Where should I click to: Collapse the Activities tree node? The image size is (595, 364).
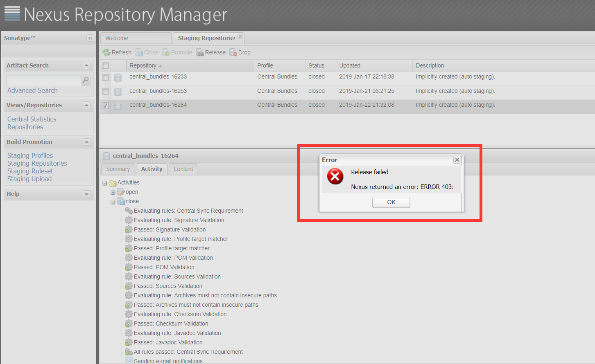pyautogui.click(x=105, y=183)
